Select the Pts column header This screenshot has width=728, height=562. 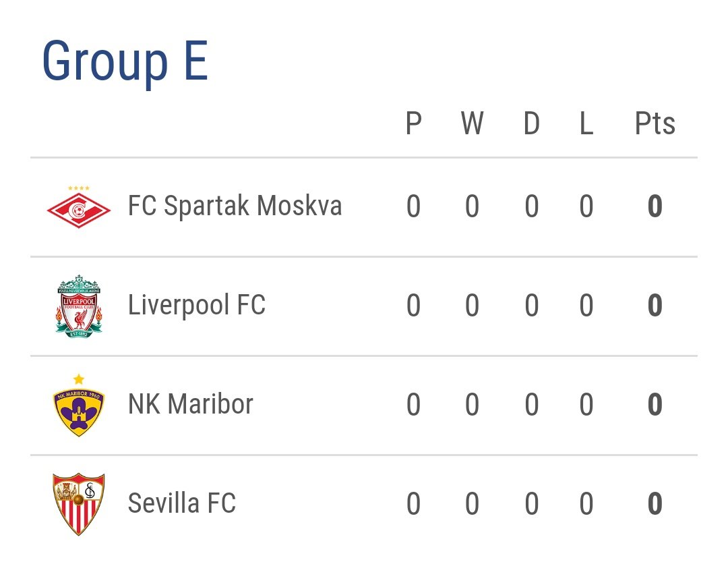click(x=655, y=123)
